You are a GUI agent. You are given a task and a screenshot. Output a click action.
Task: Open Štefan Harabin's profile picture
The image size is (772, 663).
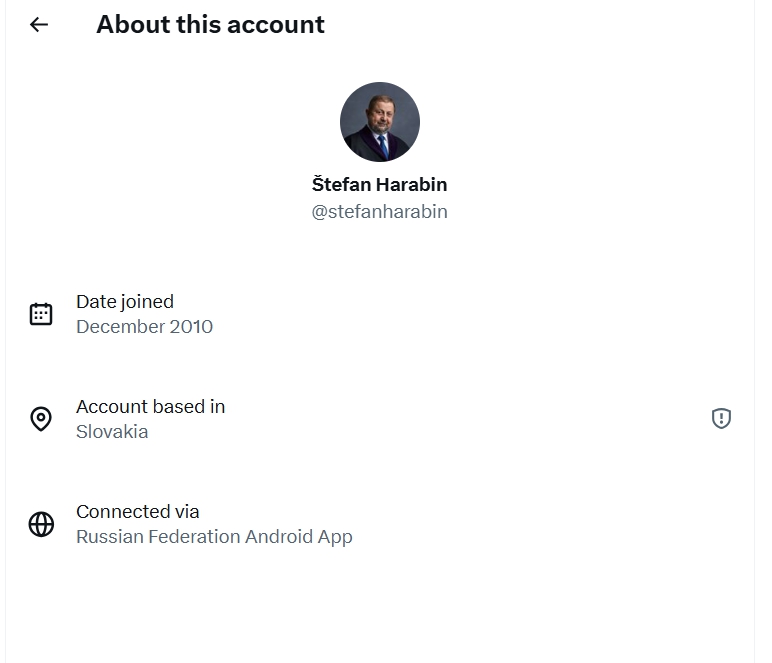click(380, 122)
